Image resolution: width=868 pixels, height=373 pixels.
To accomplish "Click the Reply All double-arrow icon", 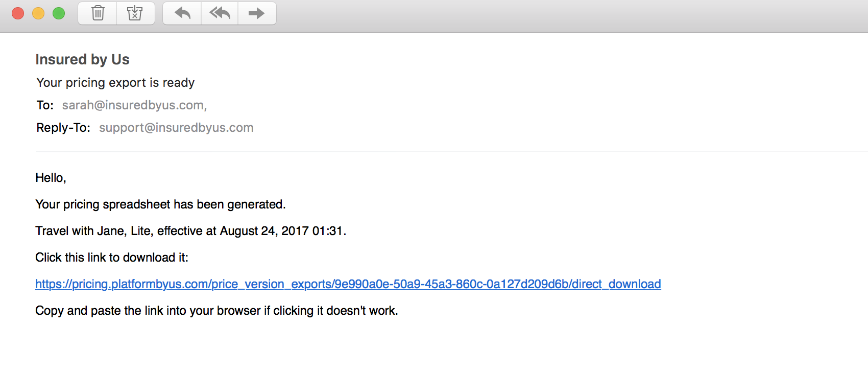I will (220, 13).
